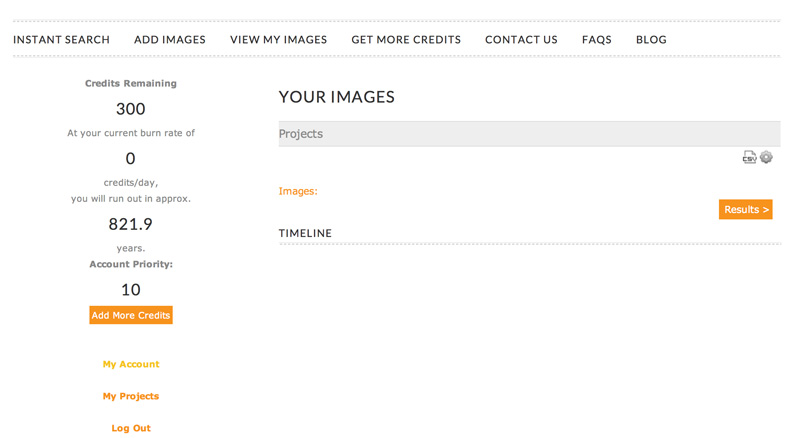
Task: Navigate to Contact Us
Action: coord(521,40)
